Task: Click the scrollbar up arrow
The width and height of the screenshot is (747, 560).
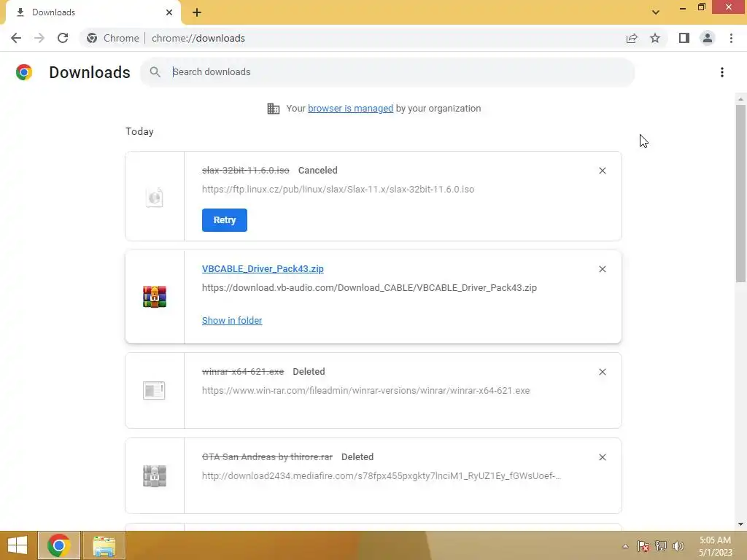Action: 740,98
